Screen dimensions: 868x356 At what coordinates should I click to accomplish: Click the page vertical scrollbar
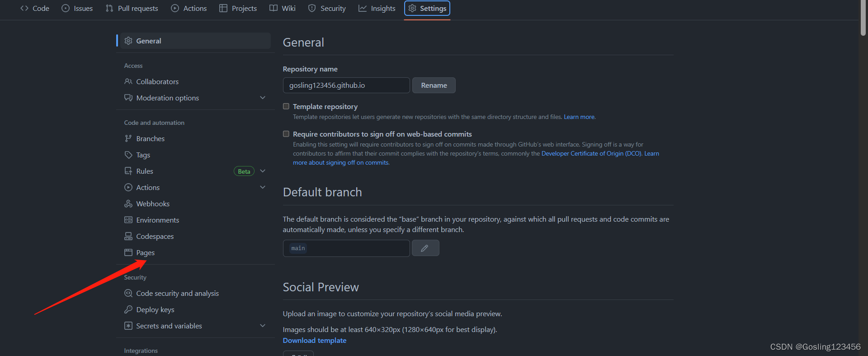(863, 18)
